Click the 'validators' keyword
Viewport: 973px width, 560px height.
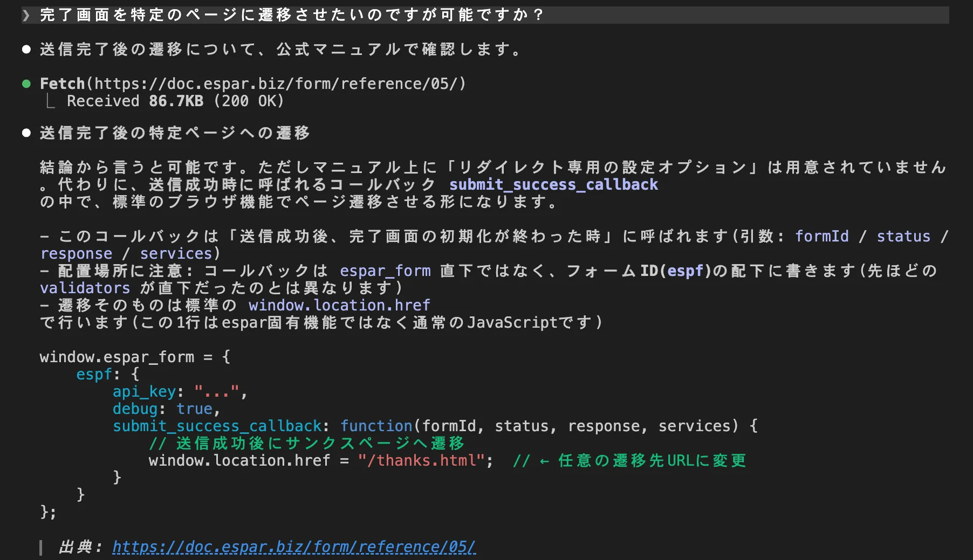(x=85, y=288)
